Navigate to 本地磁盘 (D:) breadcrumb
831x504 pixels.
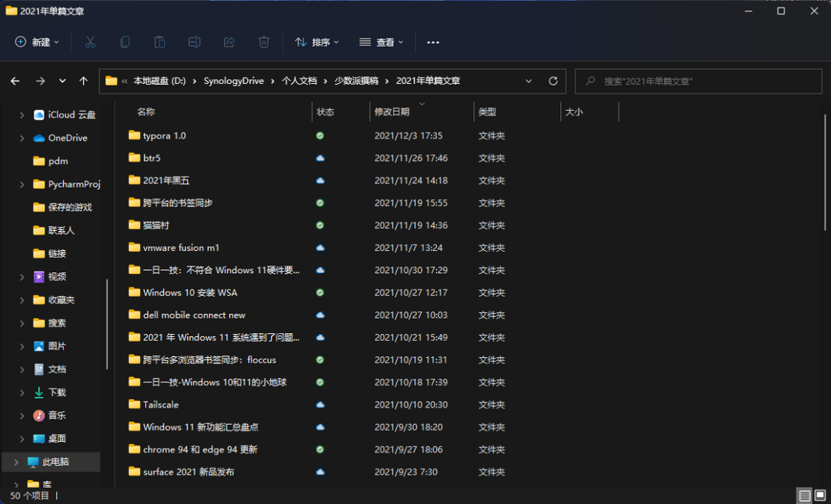(159, 81)
